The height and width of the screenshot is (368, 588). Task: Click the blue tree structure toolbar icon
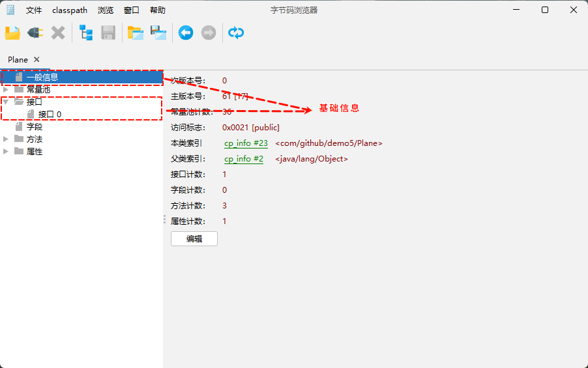[x=86, y=33]
